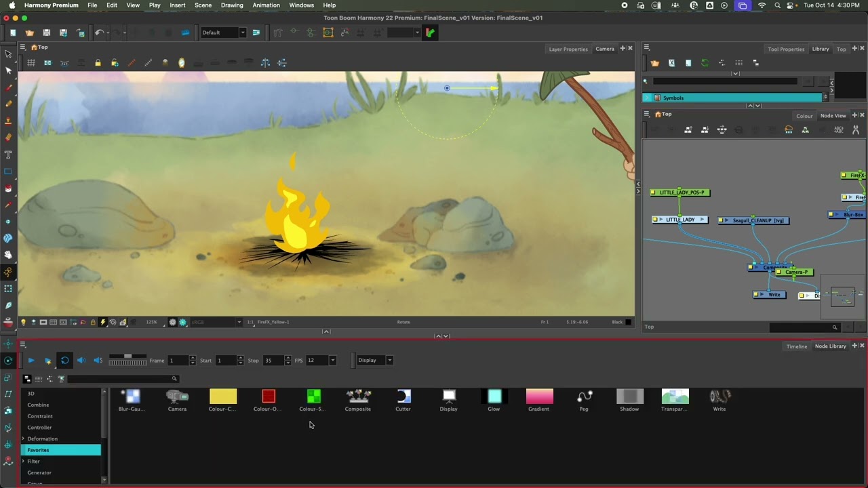
Task: Click the Node View pliers settings icon
Action: [855, 129]
